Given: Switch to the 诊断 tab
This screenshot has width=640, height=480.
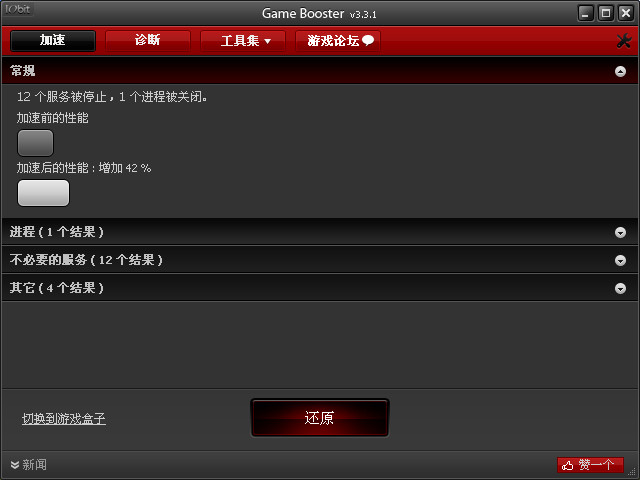Looking at the screenshot, I should 148,41.
